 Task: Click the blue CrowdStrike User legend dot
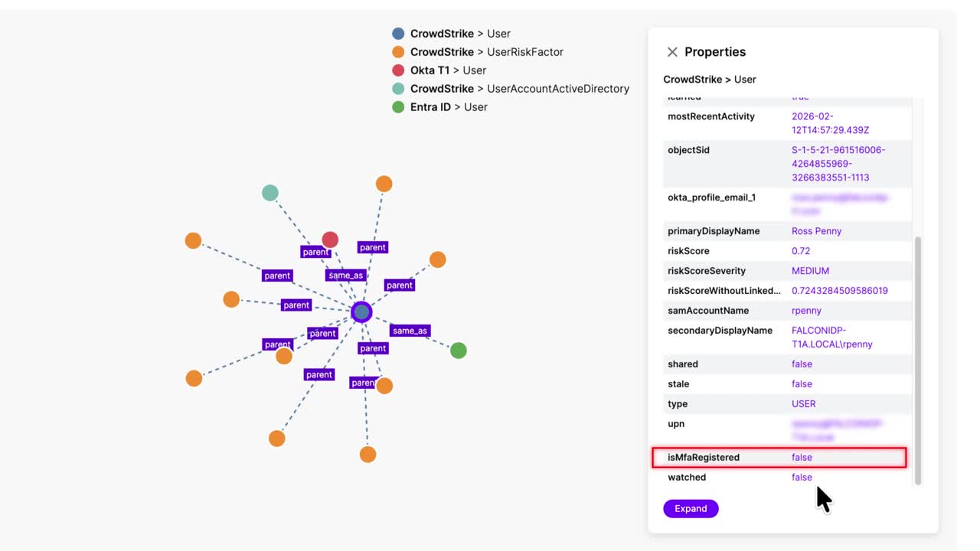pyautogui.click(x=398, y=34)
